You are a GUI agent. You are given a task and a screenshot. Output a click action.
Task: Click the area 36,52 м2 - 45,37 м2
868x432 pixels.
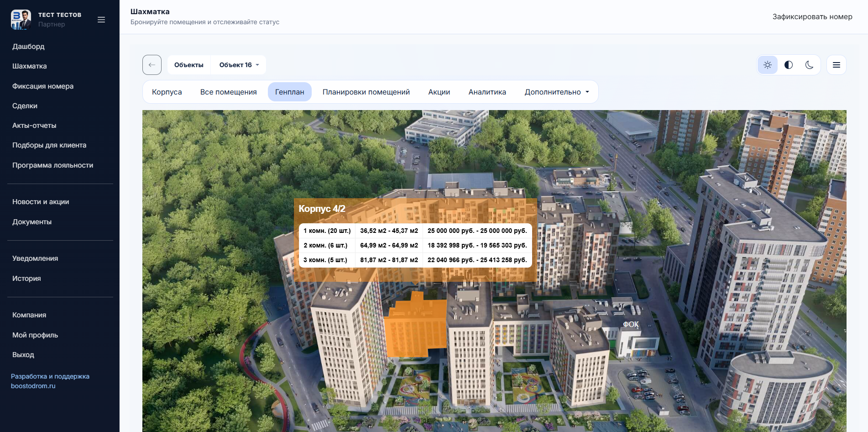[389, 231]
